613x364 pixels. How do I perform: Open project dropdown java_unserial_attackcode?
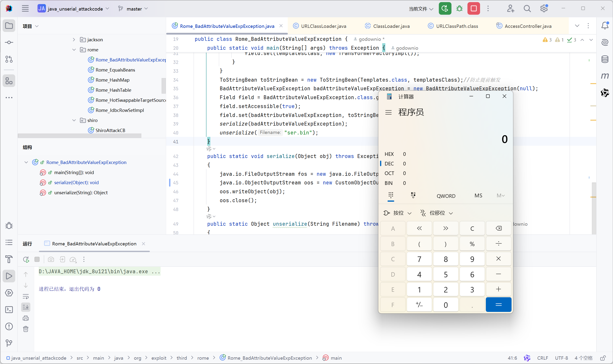[x=74, y=9]
